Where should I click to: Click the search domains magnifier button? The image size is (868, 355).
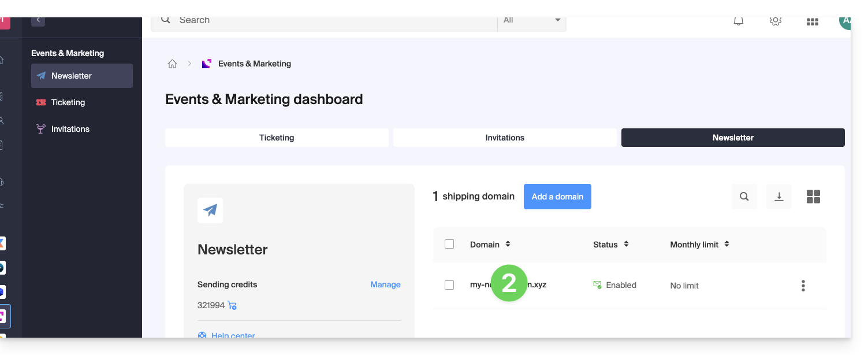pyautogui.click(x=744, y=197)
